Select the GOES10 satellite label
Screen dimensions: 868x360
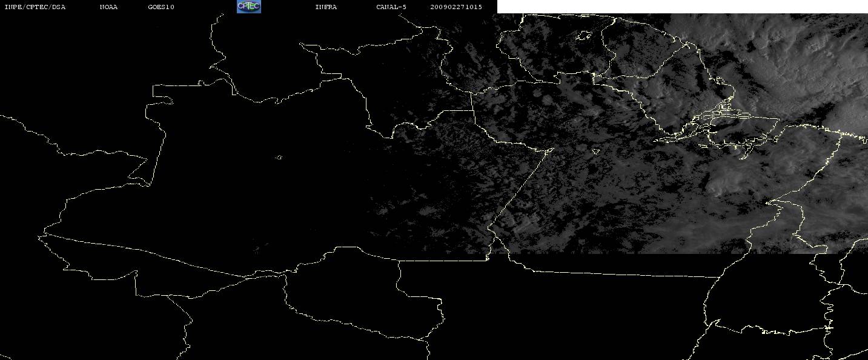coord(161,7)
